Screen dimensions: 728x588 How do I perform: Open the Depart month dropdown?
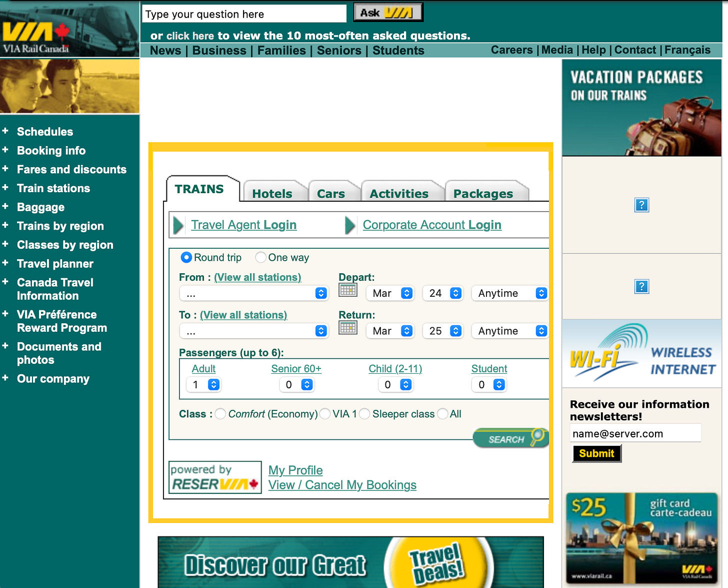coord(390,293)
